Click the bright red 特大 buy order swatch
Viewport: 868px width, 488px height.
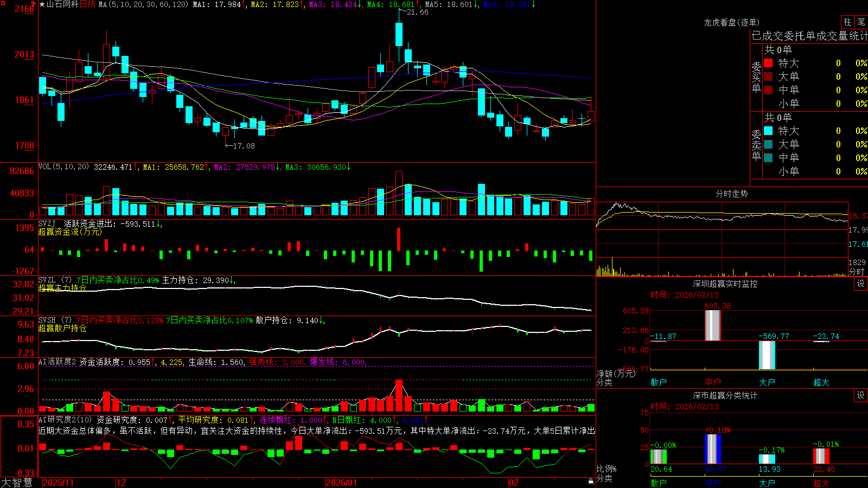(x=768, y=63)
